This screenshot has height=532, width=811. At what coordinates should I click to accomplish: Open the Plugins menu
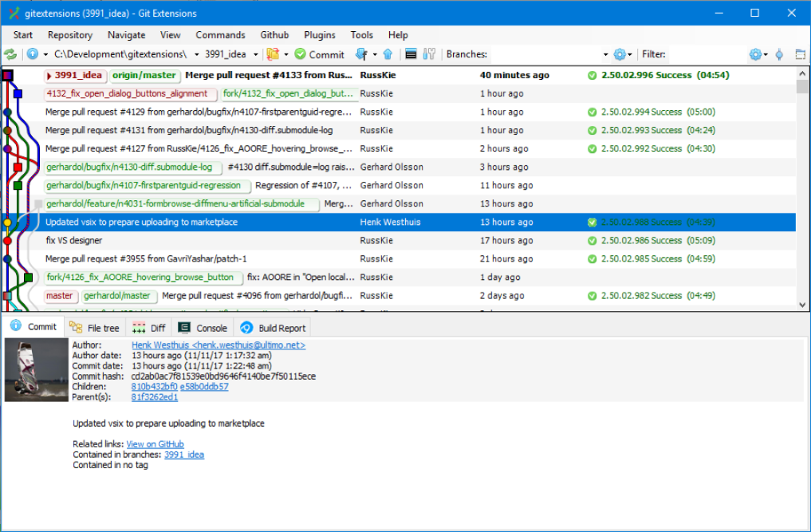pyautogui.click(x=319, y=35)
